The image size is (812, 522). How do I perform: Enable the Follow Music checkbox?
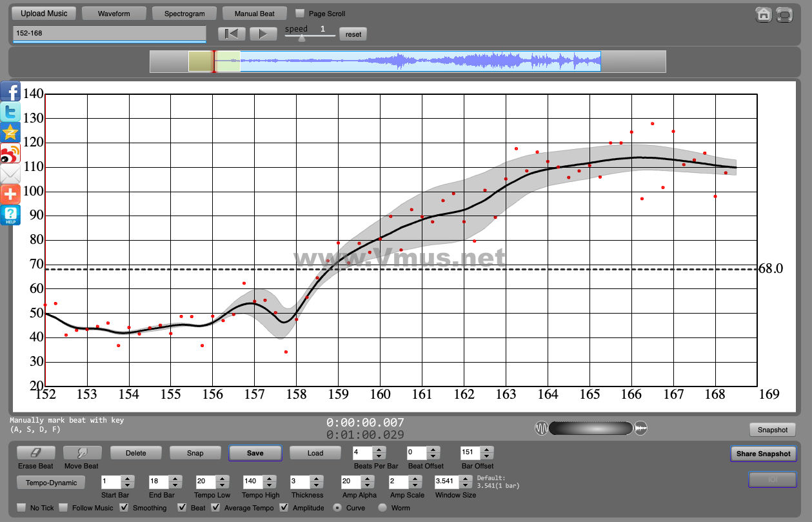pos(63,508)
